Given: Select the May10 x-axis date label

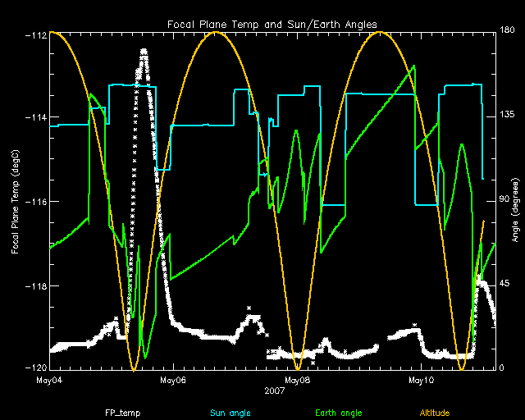Looking at the screenshot, I should 420,380.
